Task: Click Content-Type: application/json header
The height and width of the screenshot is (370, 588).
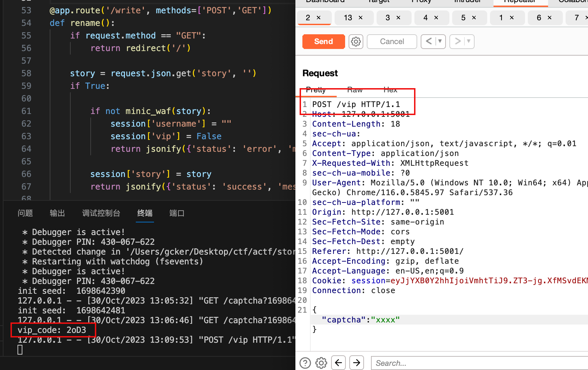Action: click(x=385, y=154)
